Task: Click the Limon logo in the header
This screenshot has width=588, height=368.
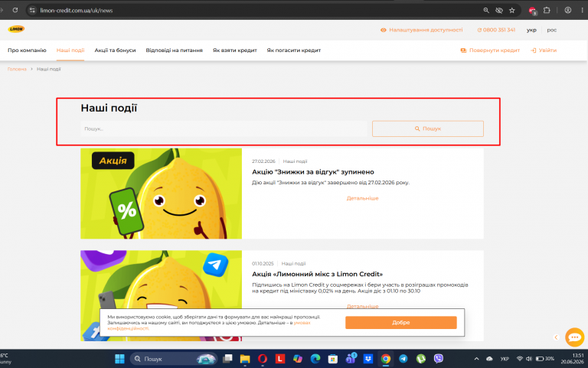Action: 17,29
